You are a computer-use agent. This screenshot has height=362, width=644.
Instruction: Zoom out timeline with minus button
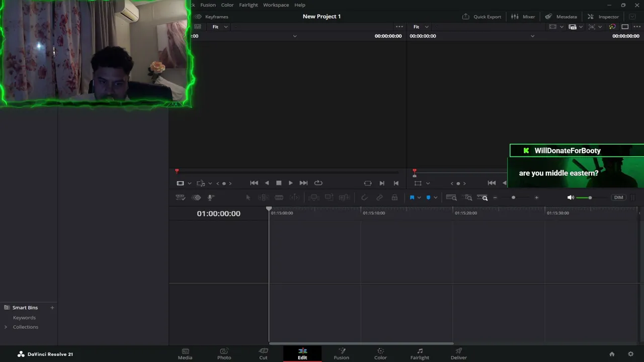pyautogui.click(x=495, y=198)
